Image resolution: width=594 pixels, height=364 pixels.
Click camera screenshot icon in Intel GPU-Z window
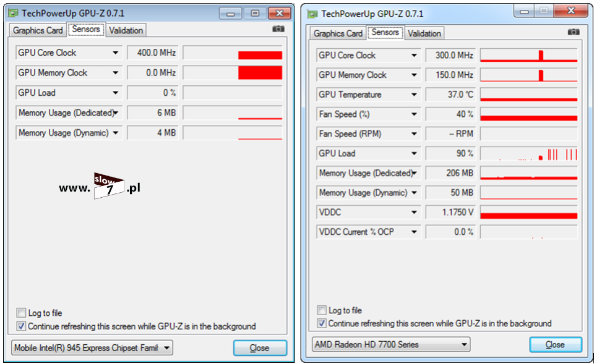coord(278,29)
